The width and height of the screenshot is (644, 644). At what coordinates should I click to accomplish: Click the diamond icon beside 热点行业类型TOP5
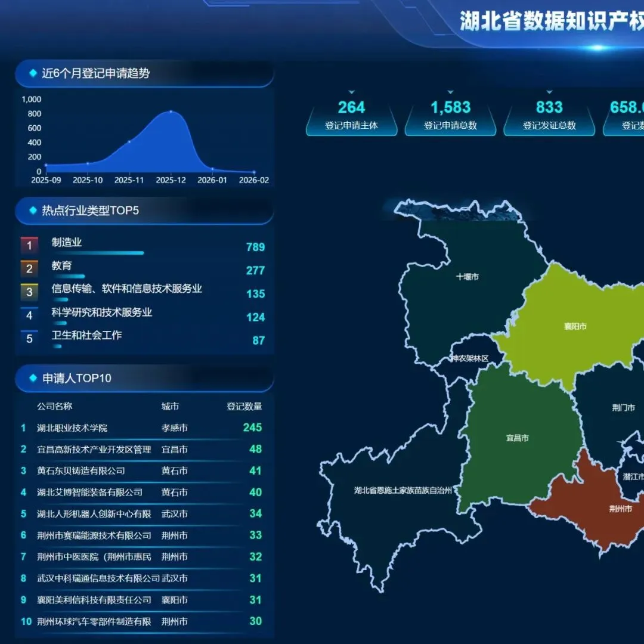(33, 210)
